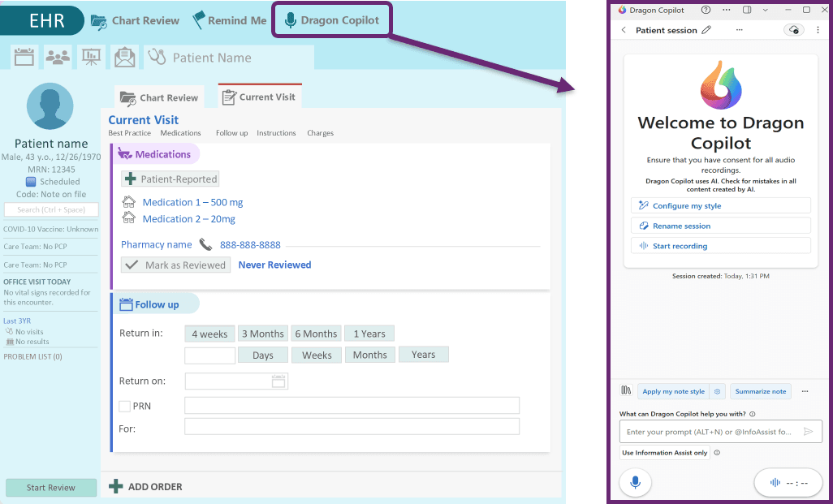Jump to Best Practice section link

click(x=130, y=133)
